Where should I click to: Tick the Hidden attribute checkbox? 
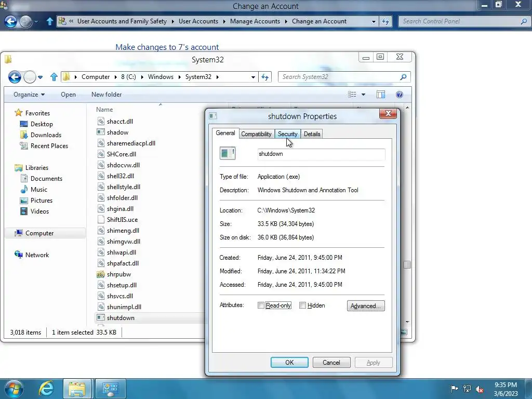[303, 305]
